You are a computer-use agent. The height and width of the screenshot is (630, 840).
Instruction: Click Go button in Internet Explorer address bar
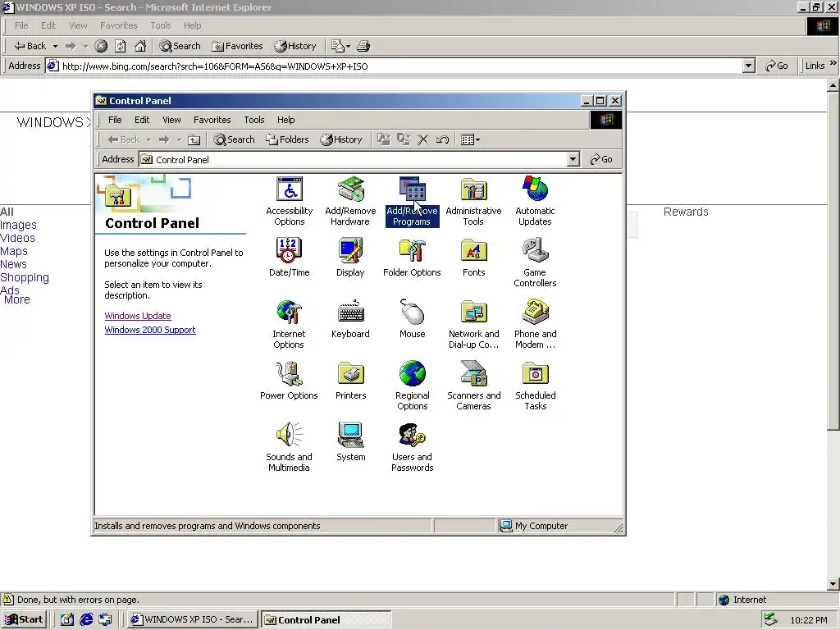(777, 66)
